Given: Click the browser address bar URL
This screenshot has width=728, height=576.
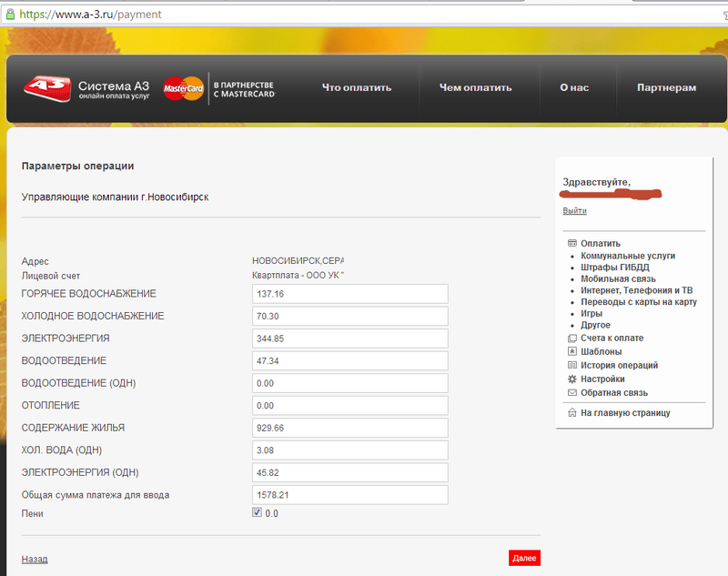Looking at the screenshot, I should (x=91, y=15).
